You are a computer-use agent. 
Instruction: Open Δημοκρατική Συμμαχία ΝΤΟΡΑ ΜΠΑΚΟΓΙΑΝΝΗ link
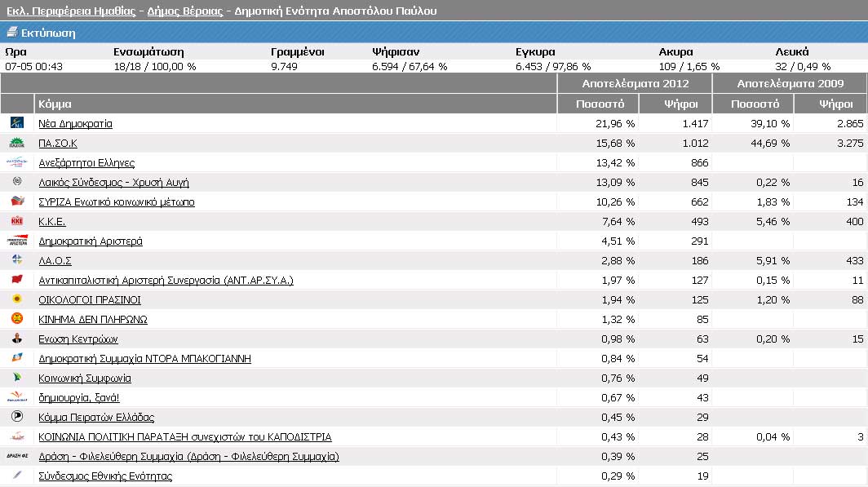click(x=144, y=359)
